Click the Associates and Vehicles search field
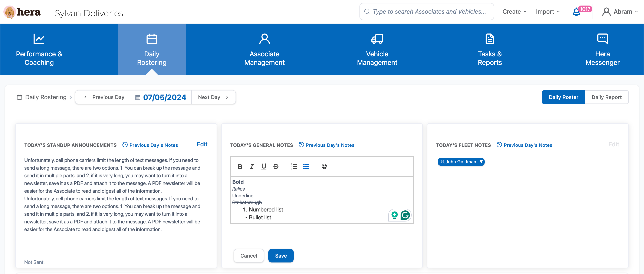This screenshot has height=274, width=644. click(x=429, y=12)
